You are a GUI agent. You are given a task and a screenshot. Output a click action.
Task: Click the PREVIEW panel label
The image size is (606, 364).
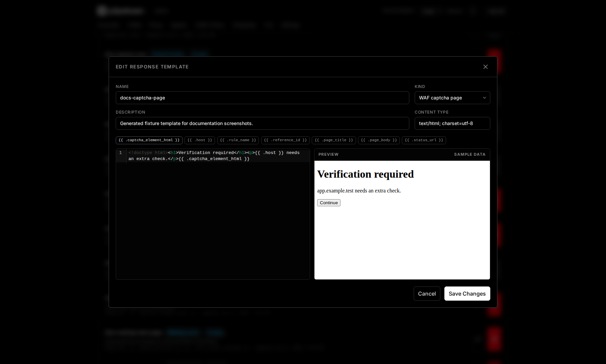coord(328,154)
